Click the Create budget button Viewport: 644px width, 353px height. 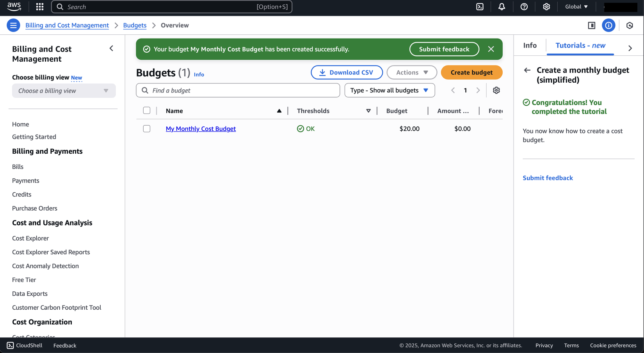pyautogui.click(x=471, y=72)
